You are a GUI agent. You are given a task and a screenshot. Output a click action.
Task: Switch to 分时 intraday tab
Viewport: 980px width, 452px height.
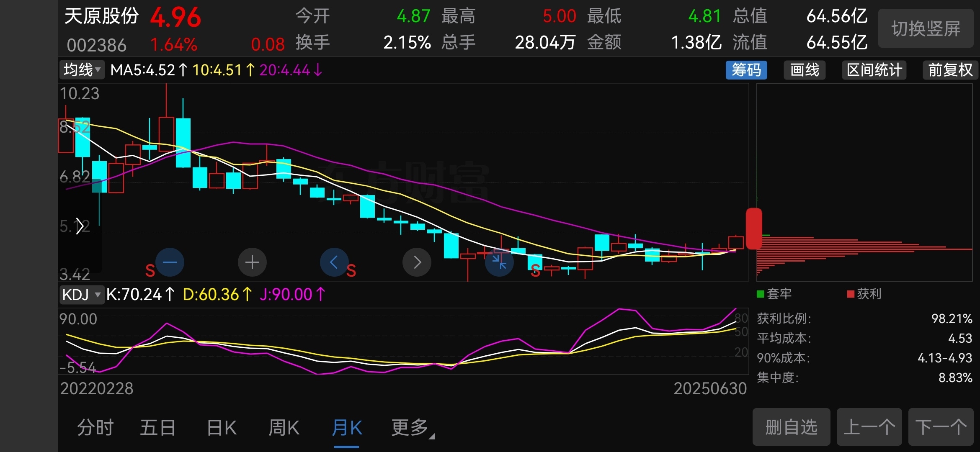[x=95, y=428]
